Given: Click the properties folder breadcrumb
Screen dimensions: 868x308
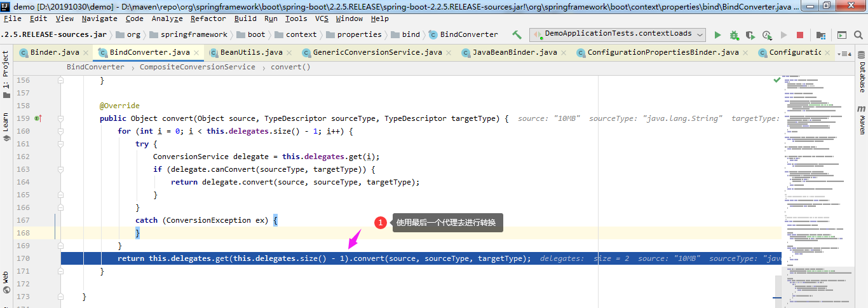Looking at the screenshot, I should click(353, 34).
